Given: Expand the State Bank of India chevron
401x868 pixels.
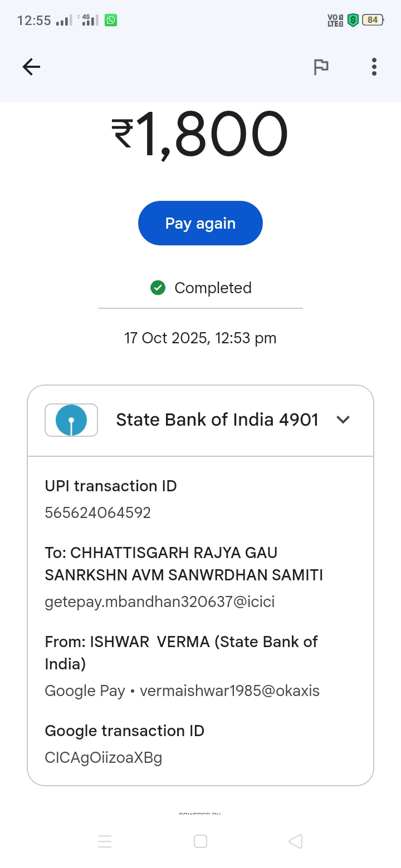Looking at the screenshot, I should [x=343, y=420].
